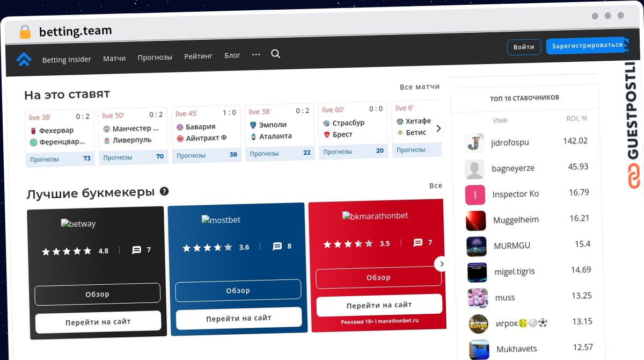Click the Манчестер team crest icon
The image size is (644, 360).
click(x=106, y=129)
